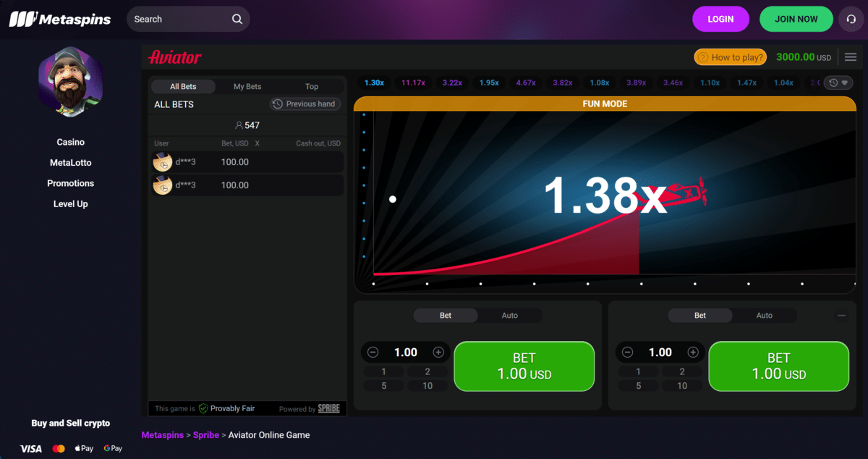Set left bet to preset 1
Screen dimensions: 868x459
384,372
